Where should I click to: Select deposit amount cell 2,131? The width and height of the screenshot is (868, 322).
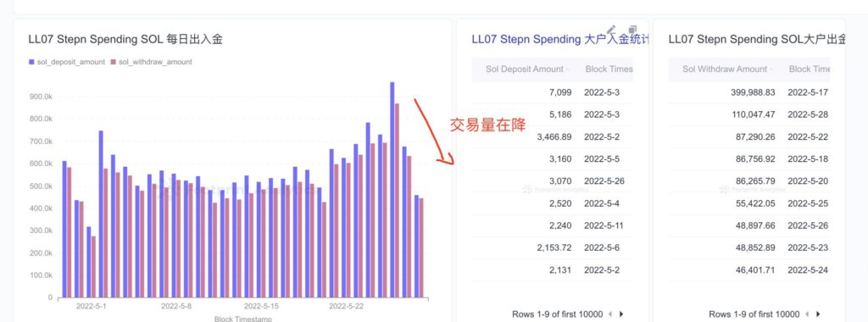[561, 270]
